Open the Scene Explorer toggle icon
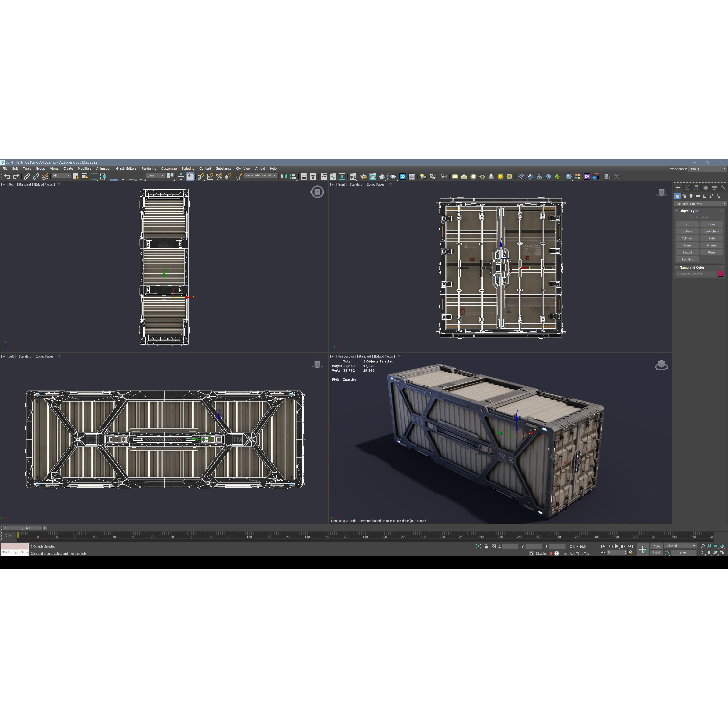The image size is (728, 728). [304, 177]
